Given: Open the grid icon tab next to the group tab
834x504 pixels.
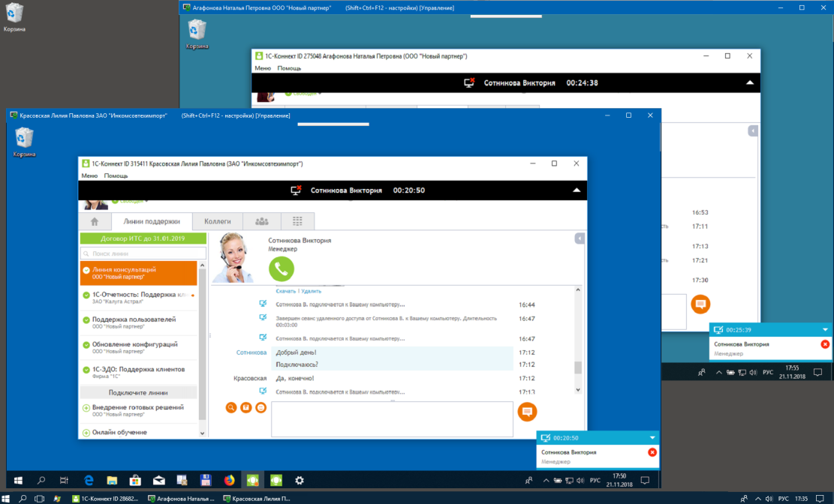Looking at the screenshot, I should (297, 221).
